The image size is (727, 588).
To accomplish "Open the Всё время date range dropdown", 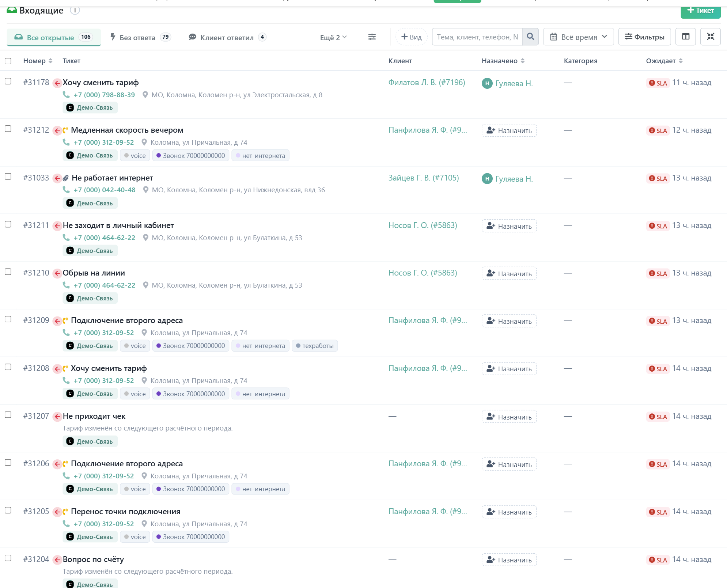I will pos(578,37).
